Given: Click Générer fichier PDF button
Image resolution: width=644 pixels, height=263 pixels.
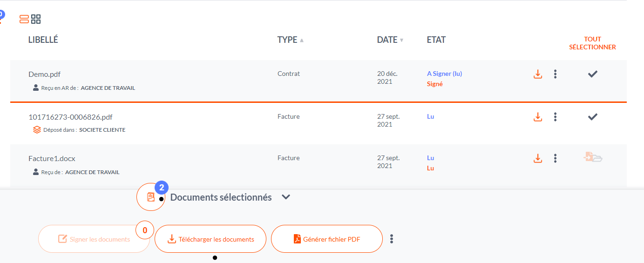Looking at the screenshot, I should click(326, 239).
